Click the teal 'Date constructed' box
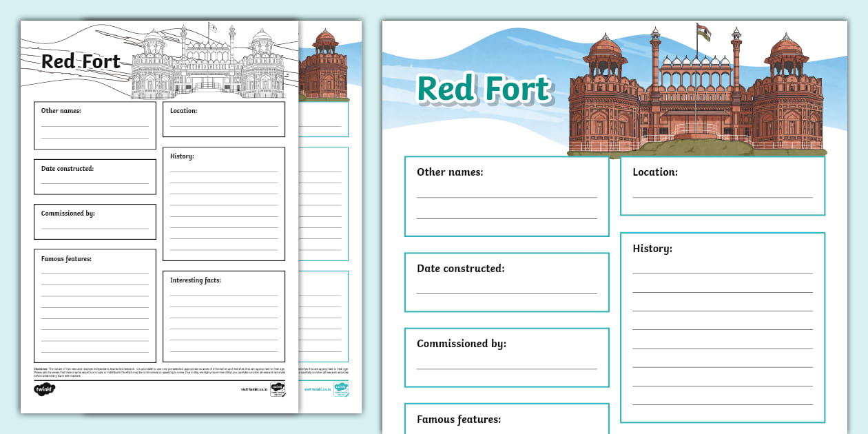Screen dimensions: 868x434 506,282
